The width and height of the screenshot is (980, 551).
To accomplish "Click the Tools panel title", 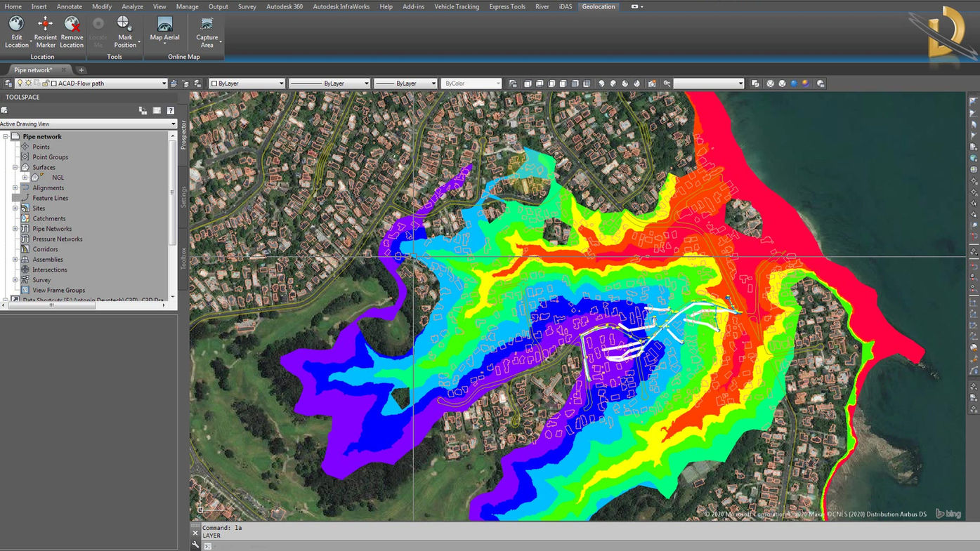I will 115,57.
